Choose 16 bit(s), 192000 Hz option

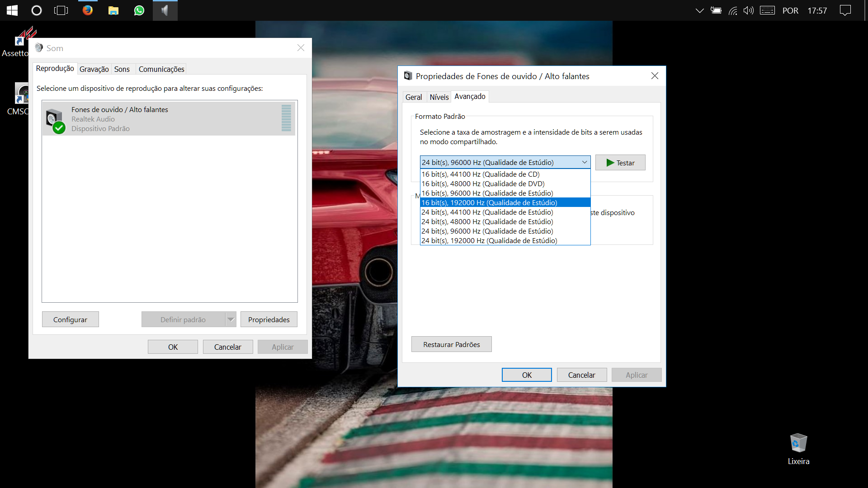pyautogui.click(x=505, y=202)
